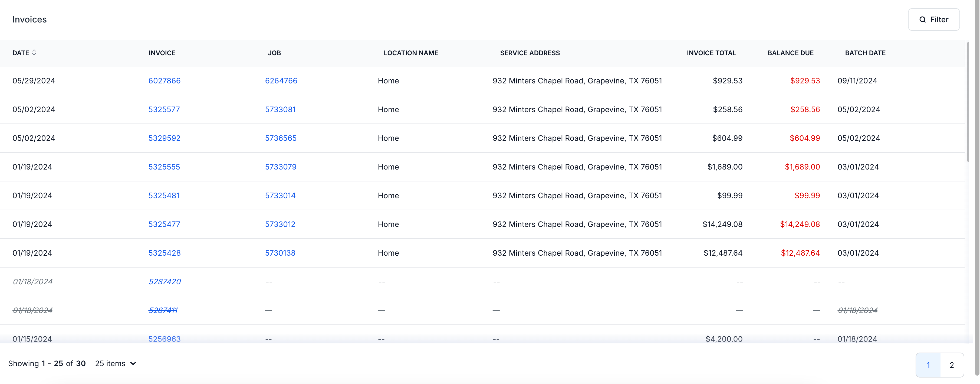The width and height of the screenshot is (980, 384).
Task: Go to page 2
Action: (x=952, y=365)
